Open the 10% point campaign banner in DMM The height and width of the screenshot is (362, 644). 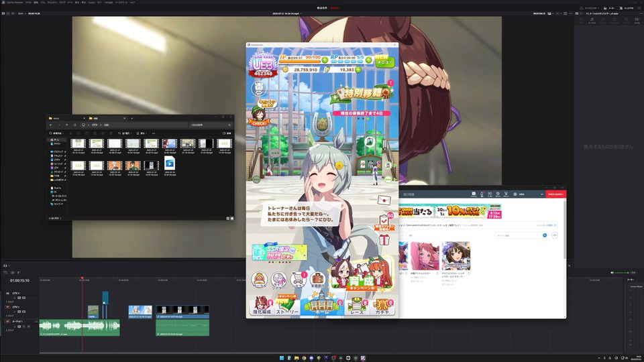click(x=450, y=211)
